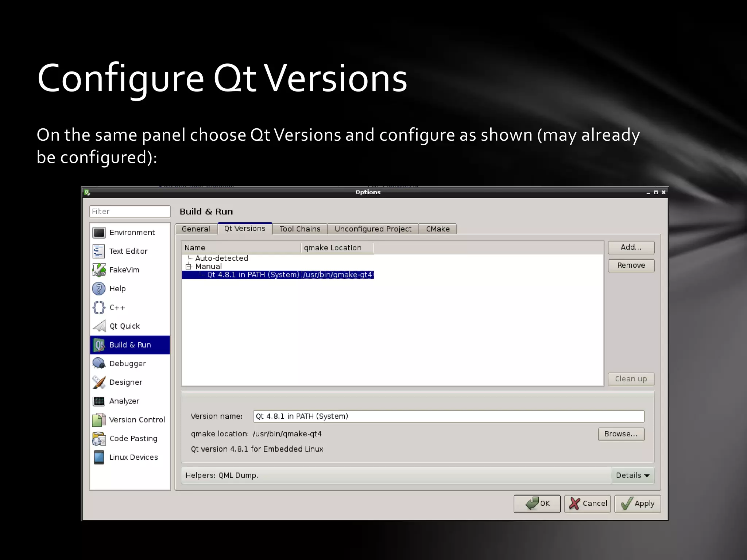Click the Debugger bug icon
Viewport: 747px width, 560px height.
point(99,363)
